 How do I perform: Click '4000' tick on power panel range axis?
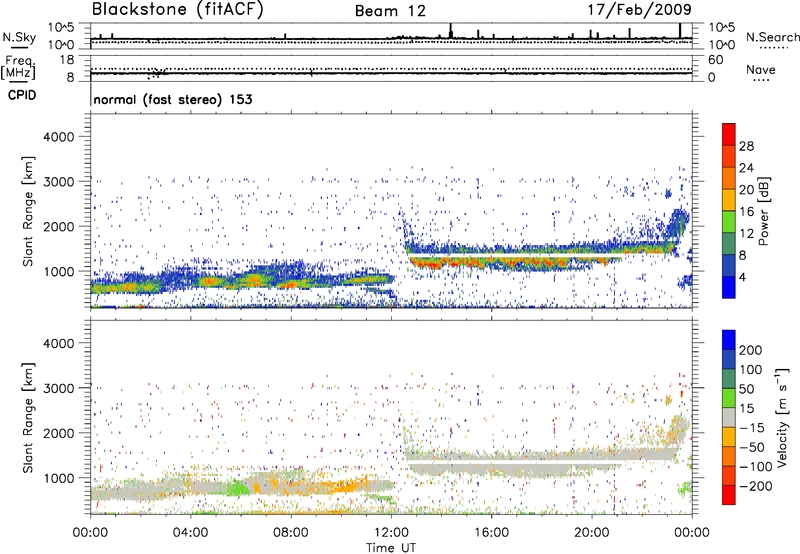(59, 137)
